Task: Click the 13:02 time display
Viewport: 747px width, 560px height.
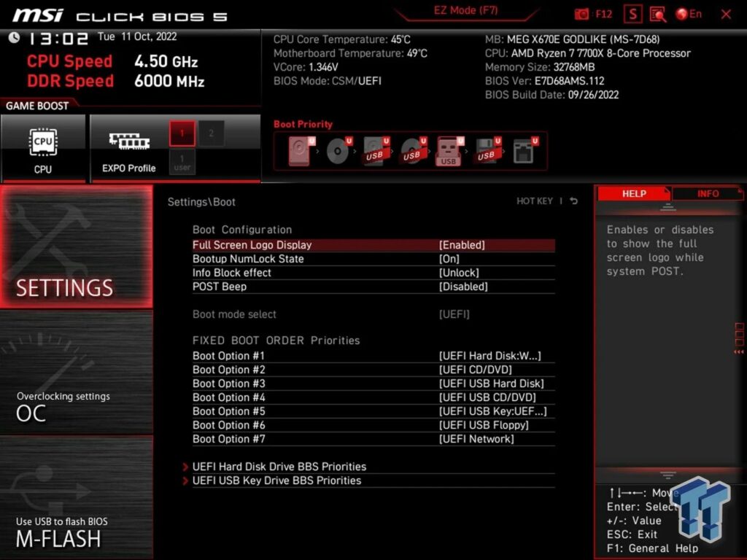Action: [x=58, y=38]
